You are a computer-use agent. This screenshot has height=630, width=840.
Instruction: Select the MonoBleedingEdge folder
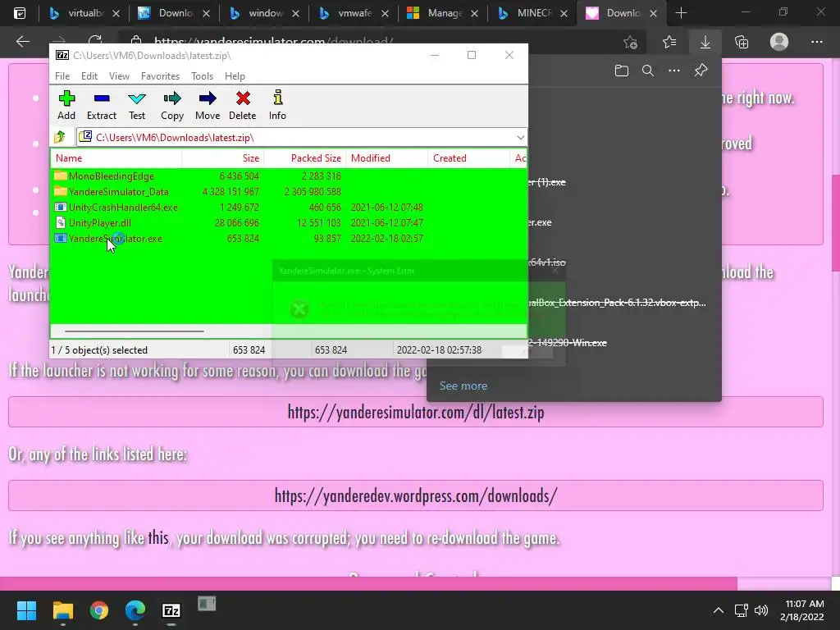(111, 176)
